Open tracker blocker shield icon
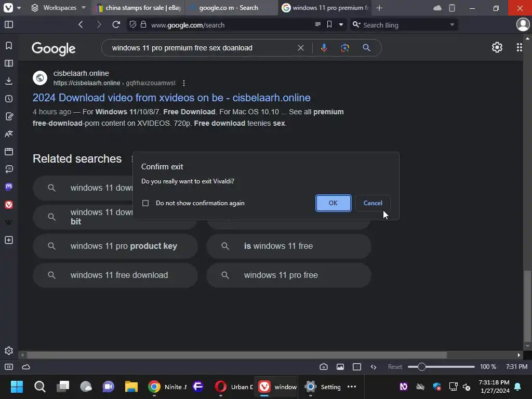Screen dimensions: 532x399 133,24
